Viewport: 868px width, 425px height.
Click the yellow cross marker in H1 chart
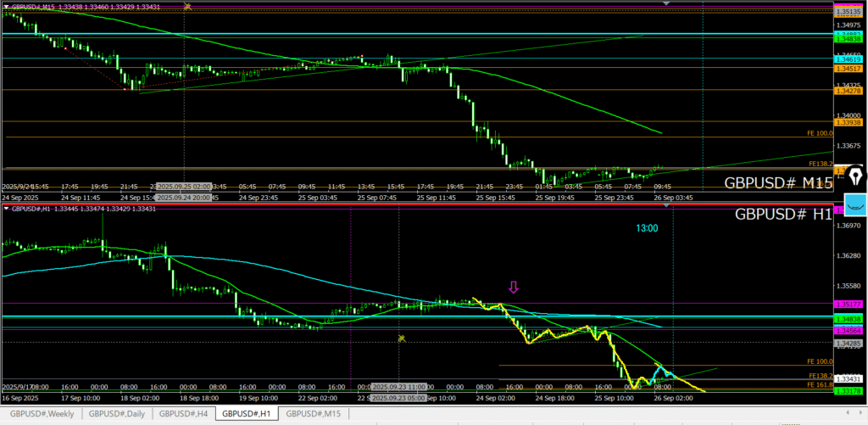click(x=402, y=338)
